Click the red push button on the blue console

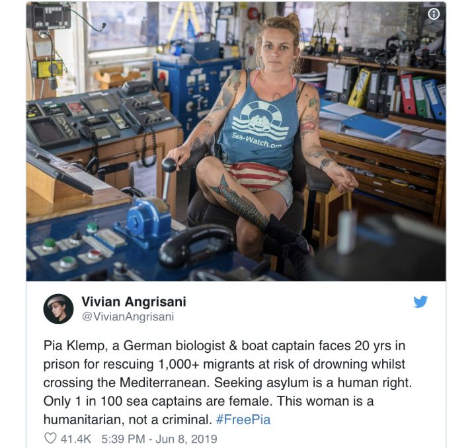[95, 253]
